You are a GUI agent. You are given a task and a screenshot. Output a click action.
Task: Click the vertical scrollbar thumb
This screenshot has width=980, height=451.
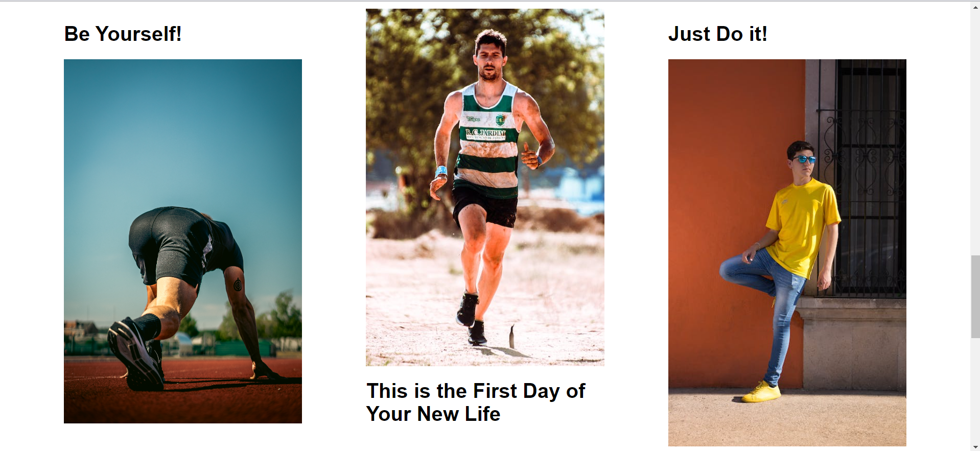tap(975, 296)
